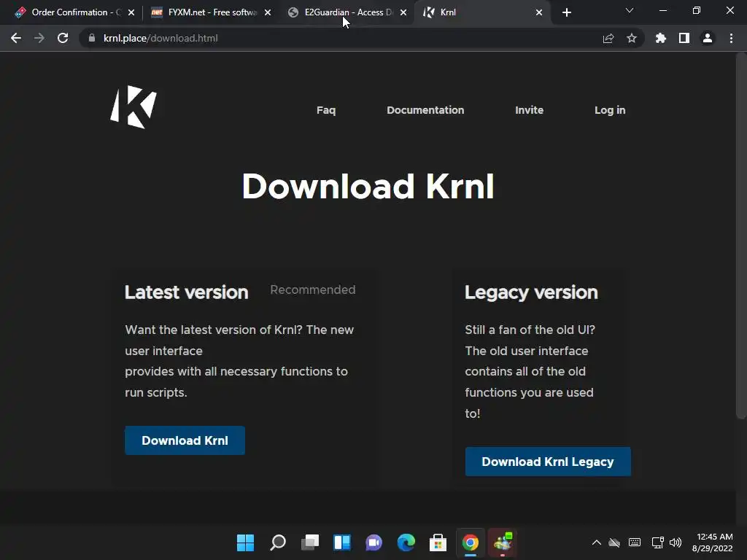Expand the tab search chevron
The height and width of the screenshot is (560, 747).
(x=630, y=10)
